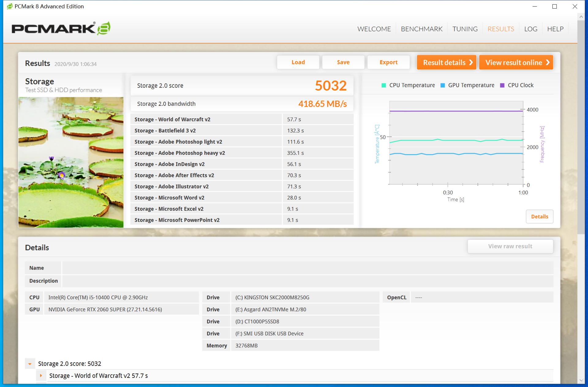Expand the World of Warcraft v2 result
This screenshot has height=387, width=588.
[41, 376]
